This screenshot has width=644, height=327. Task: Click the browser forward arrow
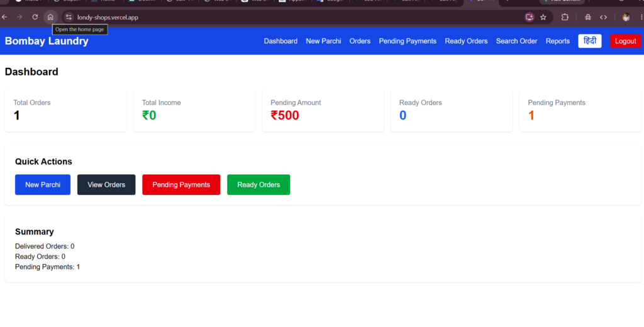coord(19,17)
